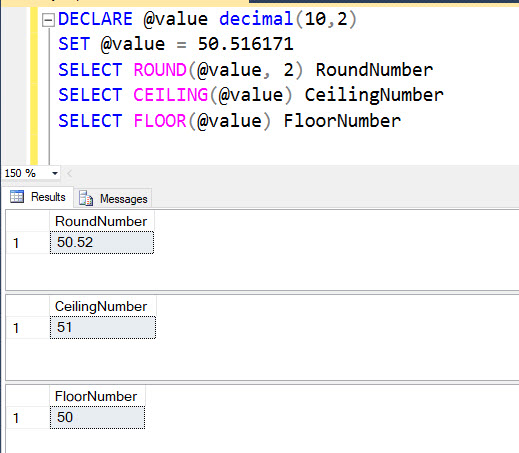
Task: Click the FloorNumber alias in the query
Action: 342,121
